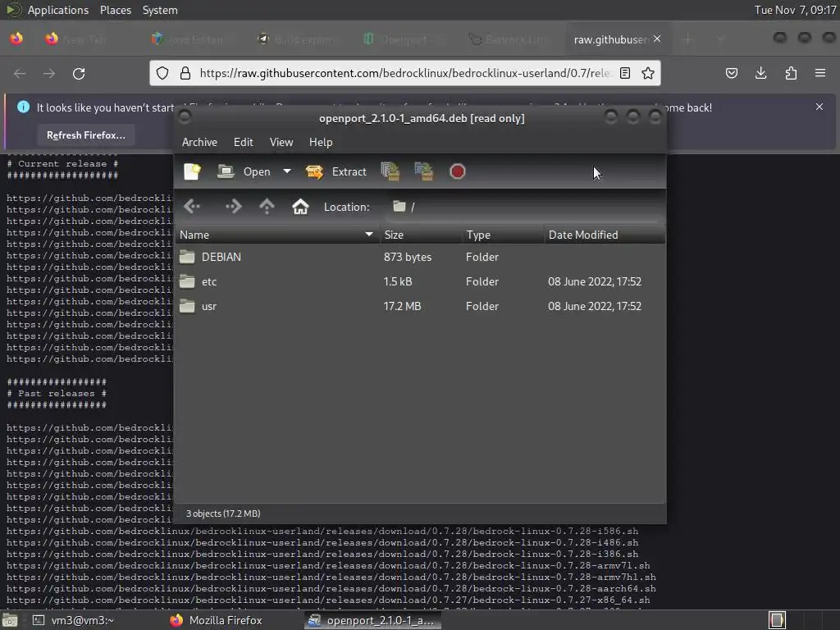Viewport: 840px width, 630px height.
Task: Click the Show Desktop taskbar icon
Action: [x=9, y=620]
